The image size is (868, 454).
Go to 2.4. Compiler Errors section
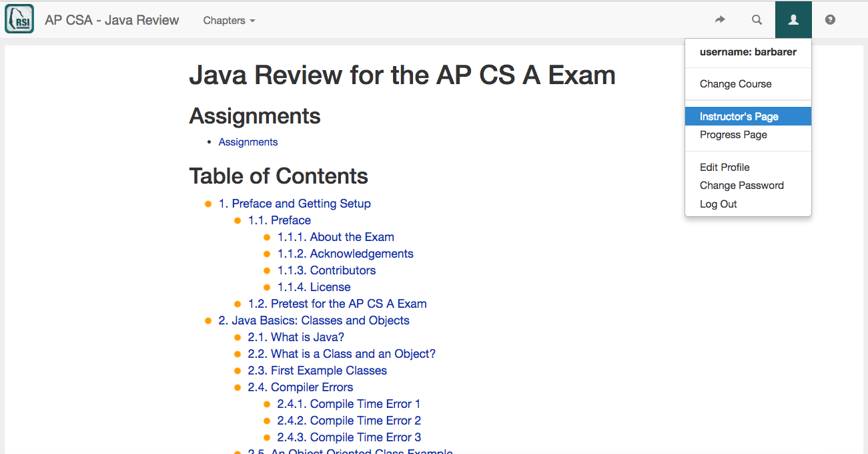click(x=301, y=387)
